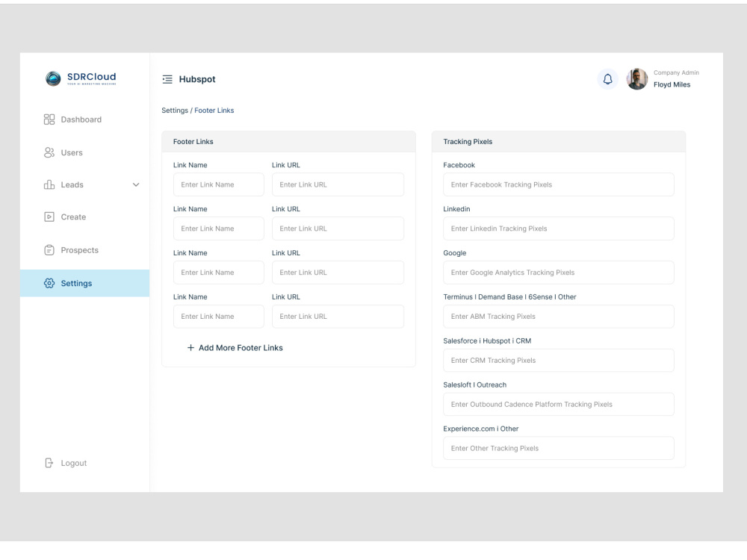Click the Facebook Tracking Pixels field
Viewport: 747px width, 560px height.
tap(558, 184)
